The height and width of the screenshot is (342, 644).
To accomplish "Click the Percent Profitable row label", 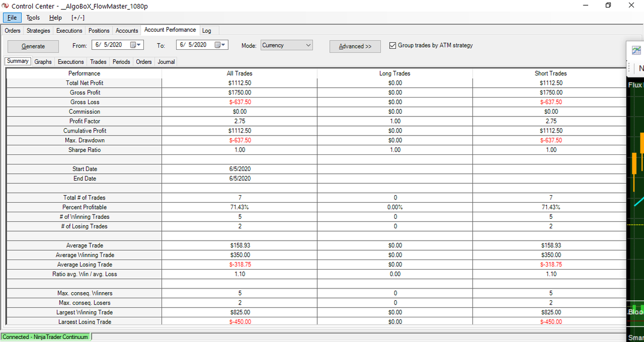I will pyautogui.click(x=84, y=207).
